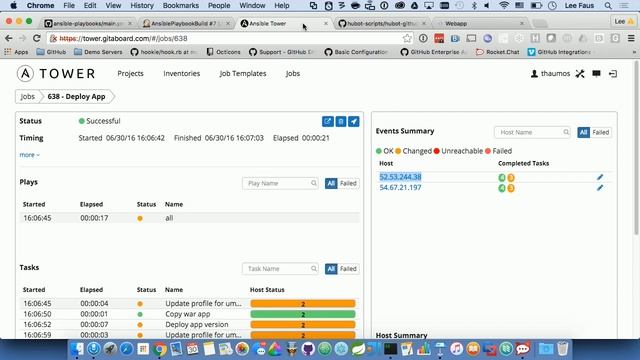Click changed count badge for 52.53.244.38
Image resolution: width=640 pixels, height=360 pixels.
[x=511, y=178]
